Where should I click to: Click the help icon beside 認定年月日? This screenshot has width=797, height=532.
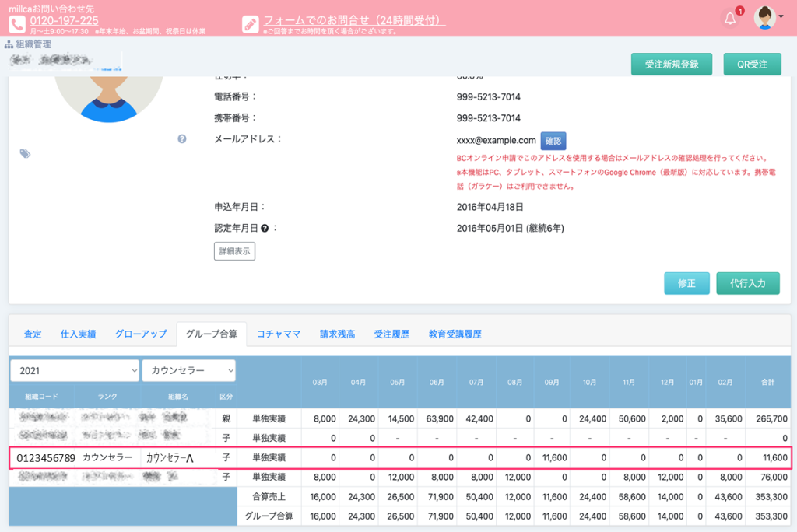click(x=265, y=229)
